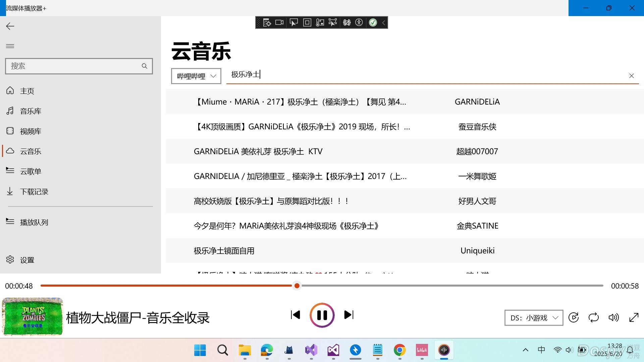Click the playback speed icon
Image resolution: width=644 pixels, height=362 pixels.
574,317
